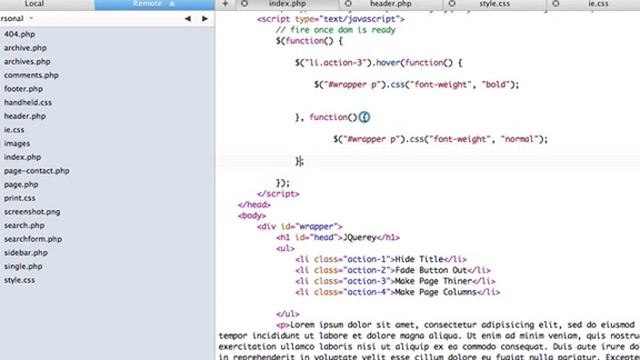Open the ie.css editor tab
640x360 pixels.
(x=598, y=4)
